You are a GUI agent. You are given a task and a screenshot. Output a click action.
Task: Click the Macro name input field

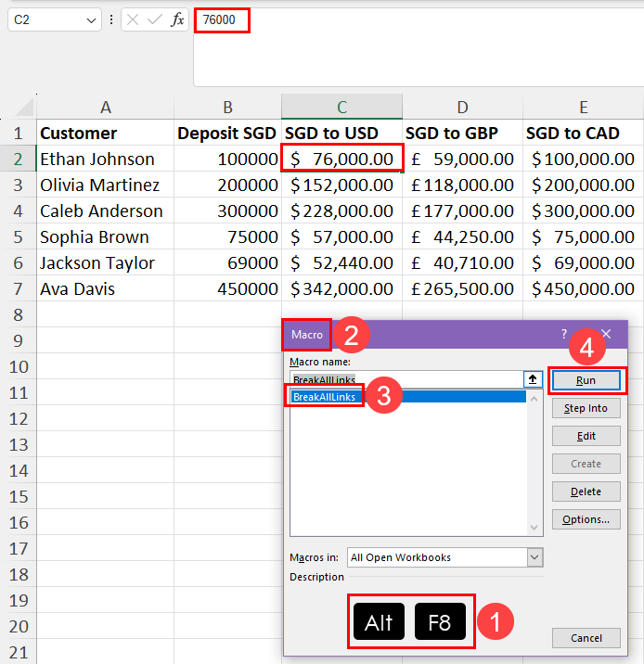[x=406, y=379]
